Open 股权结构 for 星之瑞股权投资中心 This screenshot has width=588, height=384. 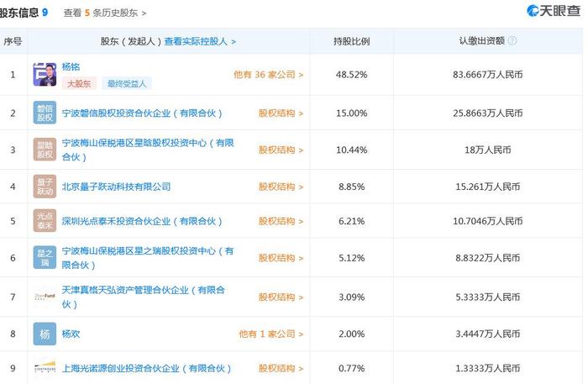click(281, 258)
